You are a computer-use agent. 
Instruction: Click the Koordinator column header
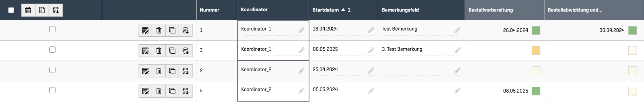pyautogui.click(x=254, y=10)
